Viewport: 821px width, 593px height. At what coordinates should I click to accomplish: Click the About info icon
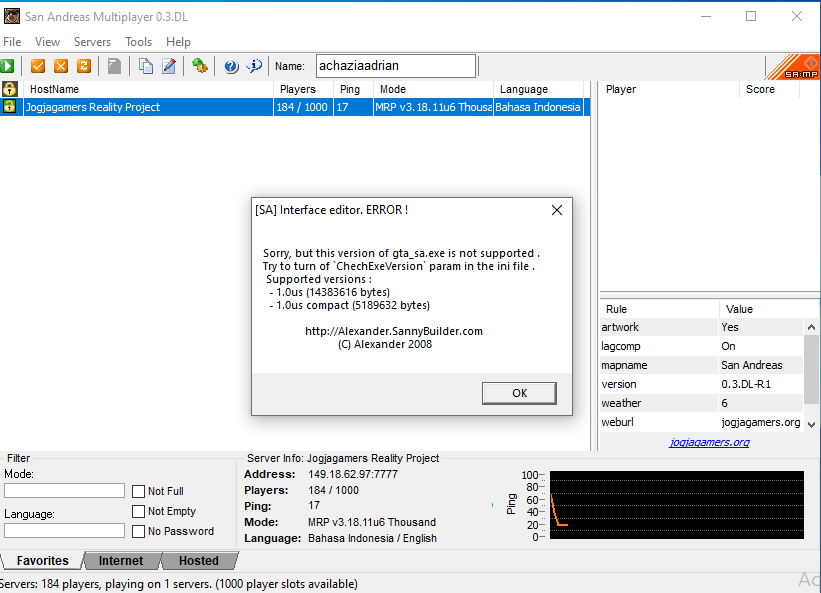pos(254,66)
